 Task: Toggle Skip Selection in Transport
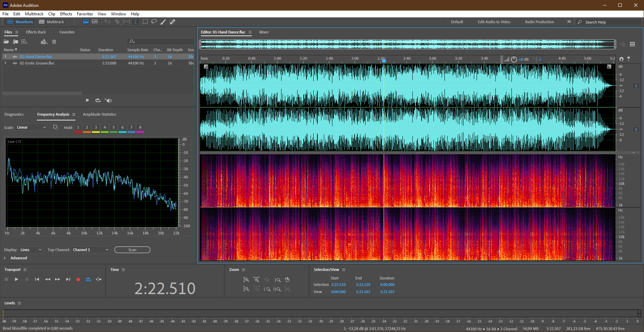click(99, 279)
